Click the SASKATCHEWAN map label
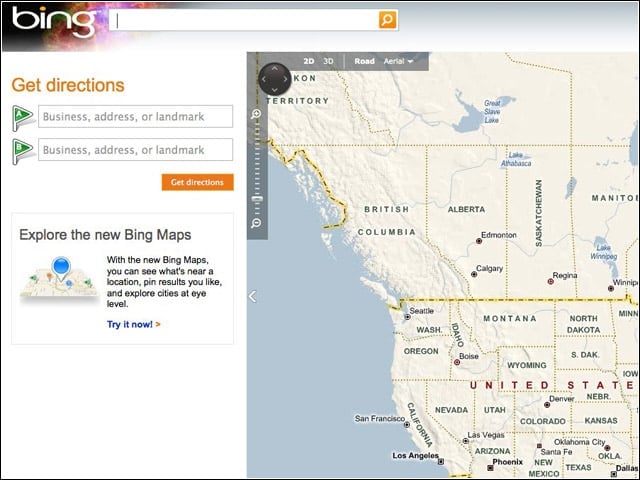 538,213
